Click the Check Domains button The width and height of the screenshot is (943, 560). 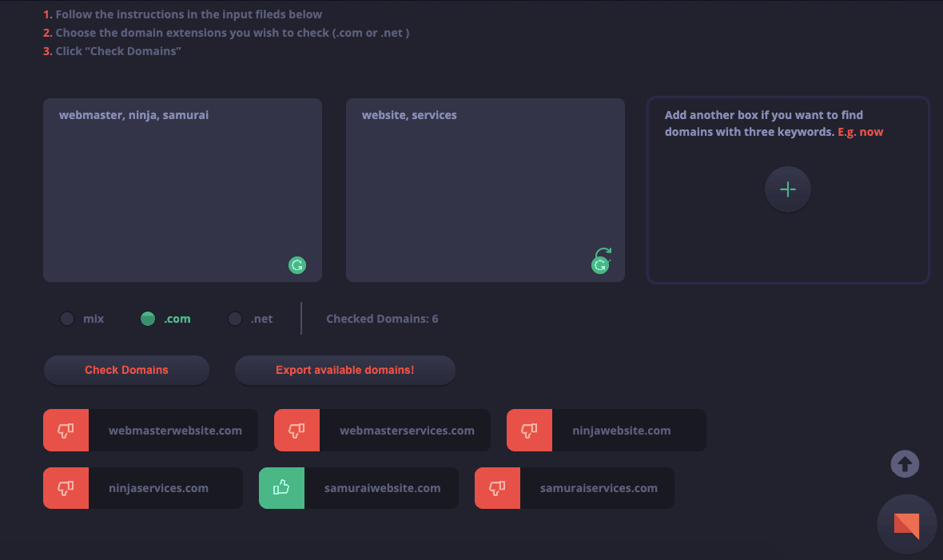(126, 370)
